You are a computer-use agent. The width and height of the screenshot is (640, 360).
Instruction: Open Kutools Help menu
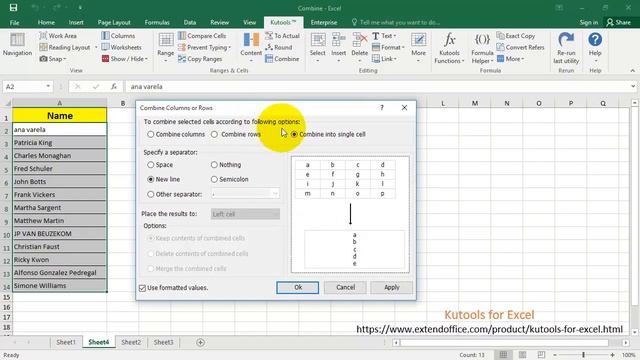(x=595, y=46)
